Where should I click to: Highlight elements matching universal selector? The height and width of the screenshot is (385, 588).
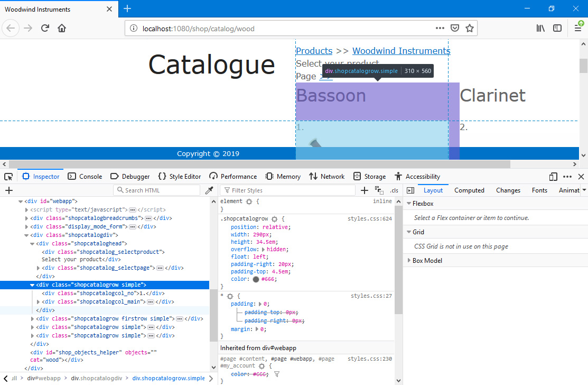230,297
